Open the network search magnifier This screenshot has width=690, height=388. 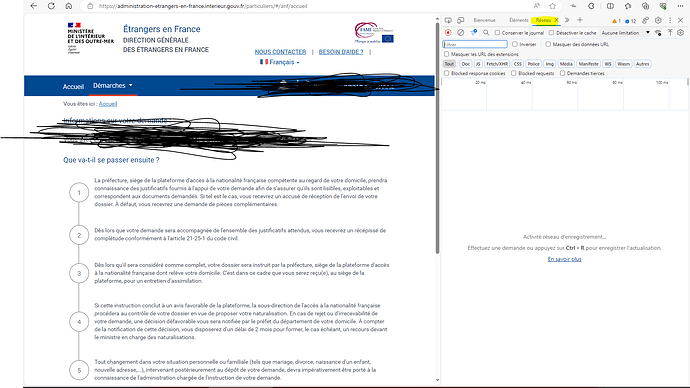[486, 33]
